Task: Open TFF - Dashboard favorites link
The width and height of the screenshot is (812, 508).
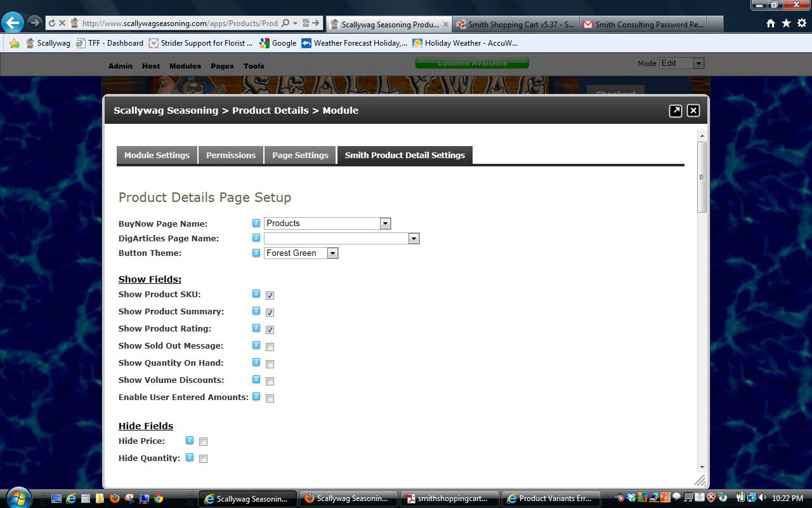Action: coord(109,43)
